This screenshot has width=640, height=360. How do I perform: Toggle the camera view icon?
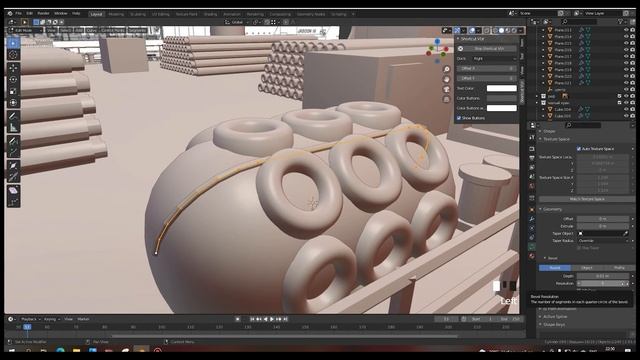447,89
